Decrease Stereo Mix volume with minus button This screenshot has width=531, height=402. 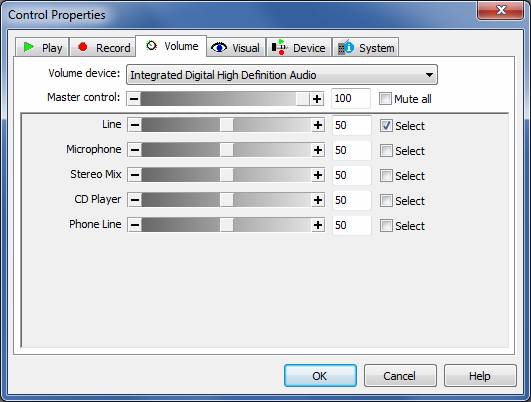pos(135,175)
